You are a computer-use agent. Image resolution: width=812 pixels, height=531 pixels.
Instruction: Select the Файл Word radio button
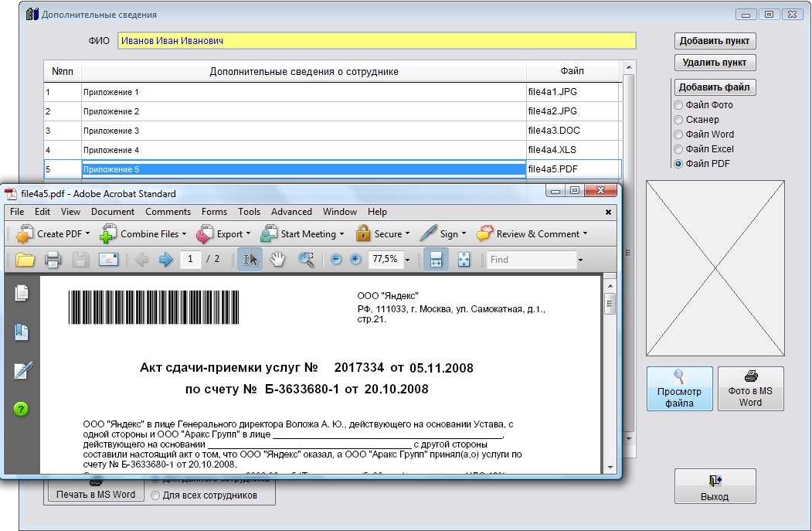point(678,134)
